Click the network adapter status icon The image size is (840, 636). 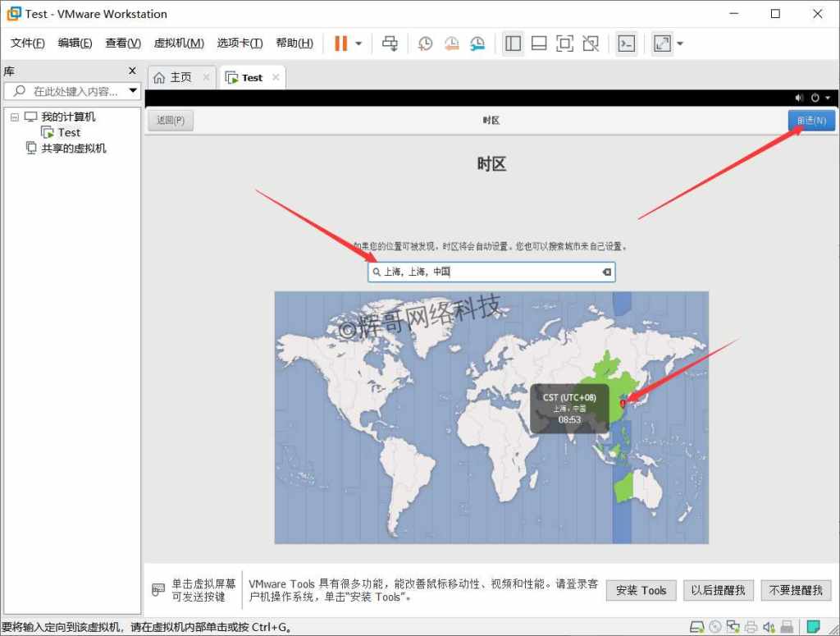pyautogui.click(x=733, y=626)
